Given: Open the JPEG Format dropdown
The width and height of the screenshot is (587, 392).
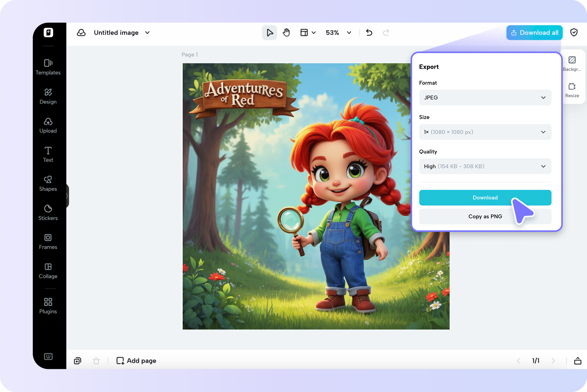Looking at the screenshot, I should pyautogui.click(x=485, y=97).
